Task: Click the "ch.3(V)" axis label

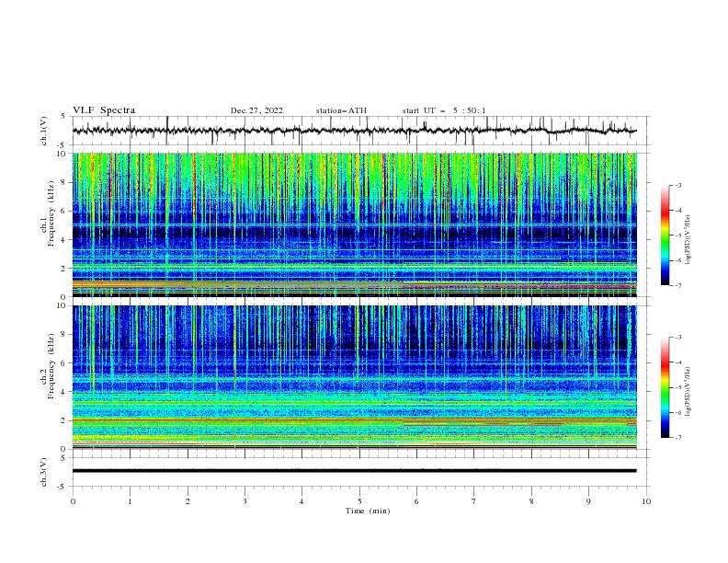Action: pyautogui.click(x=44, y=472)
